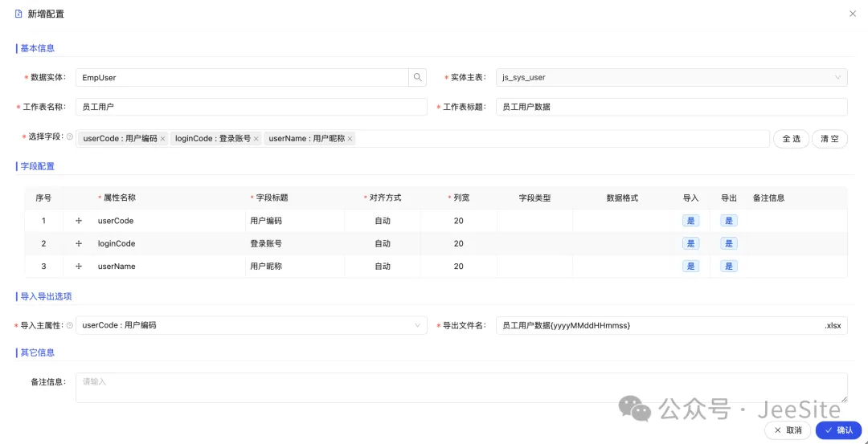The height and width of the screenshot is (444, 868).
Task: Click the drag handle for loginCode row
Action: [x=79, y=243]
